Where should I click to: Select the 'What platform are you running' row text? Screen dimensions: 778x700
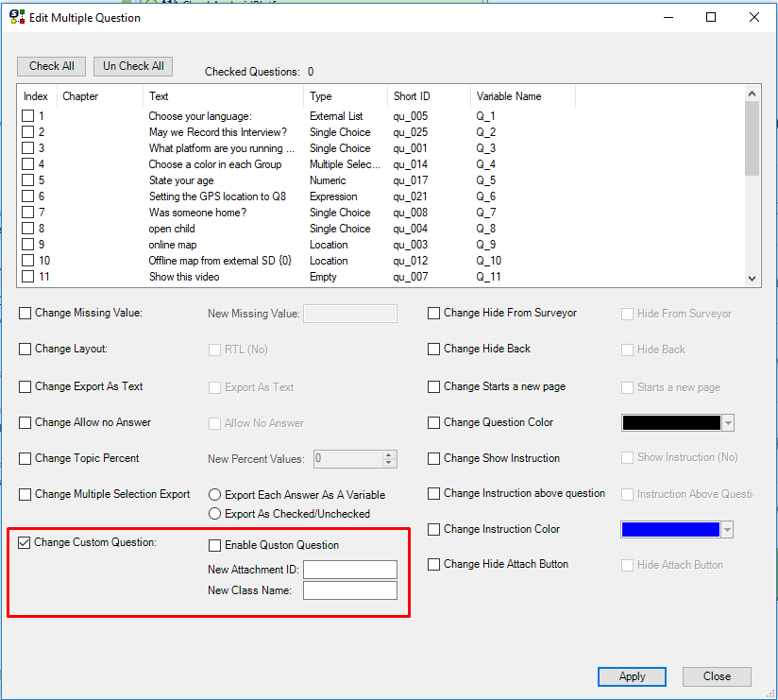click(221, 148)
